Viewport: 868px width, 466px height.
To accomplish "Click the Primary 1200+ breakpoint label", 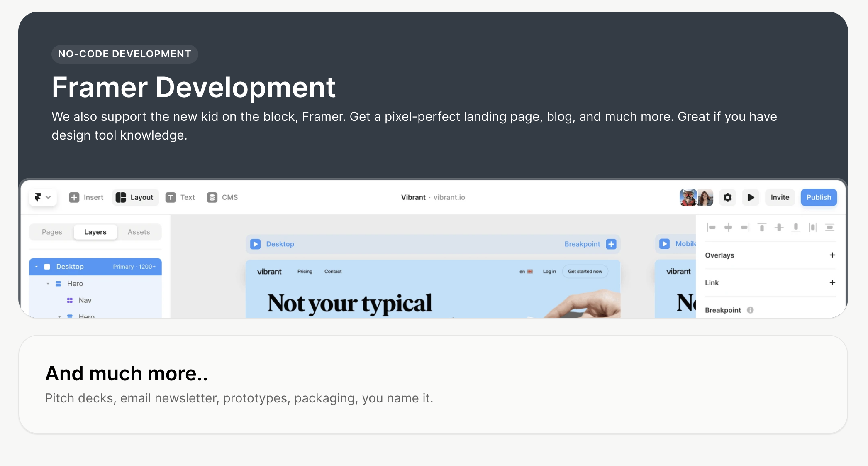I will (x=134, y=267).
